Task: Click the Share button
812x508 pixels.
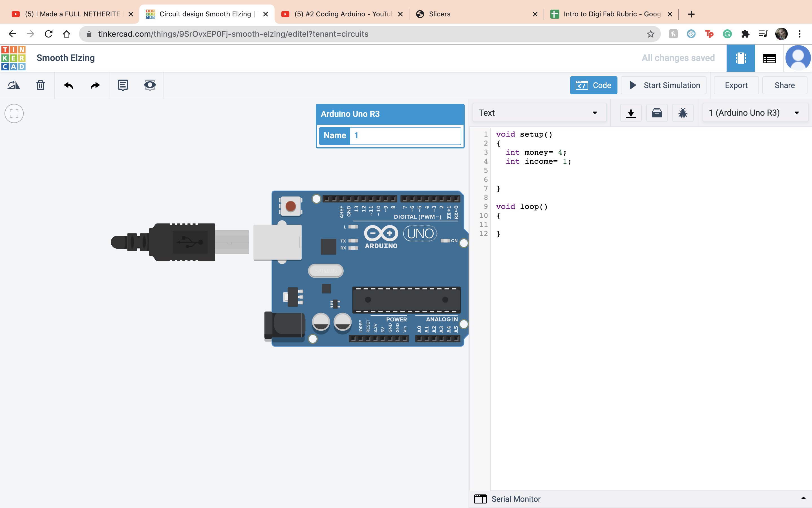Action: click(x=784, y=85)
